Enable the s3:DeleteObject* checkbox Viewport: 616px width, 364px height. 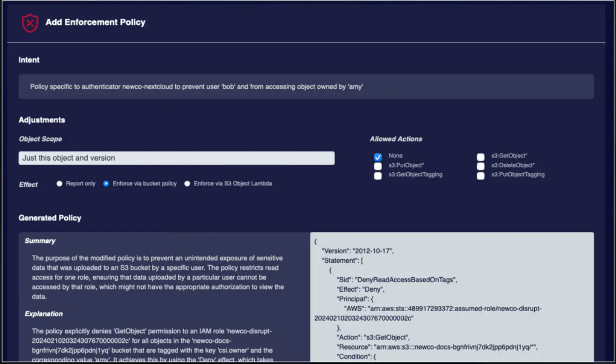(x=481, y=166)
